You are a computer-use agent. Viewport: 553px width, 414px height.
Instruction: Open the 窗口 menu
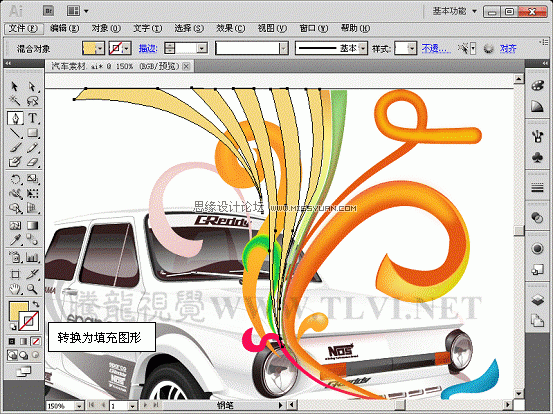pos(314,29)
